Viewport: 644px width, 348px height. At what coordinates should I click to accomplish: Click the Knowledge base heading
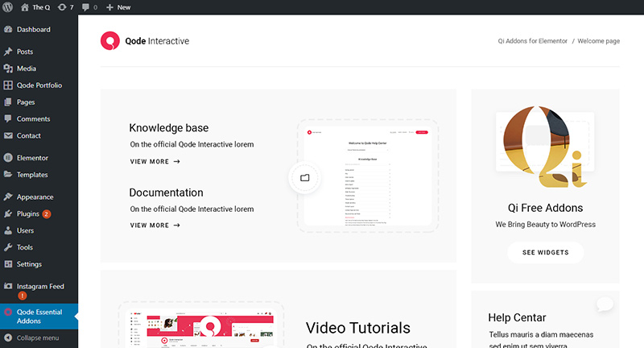pyautogui.click(x=169, y=128)
